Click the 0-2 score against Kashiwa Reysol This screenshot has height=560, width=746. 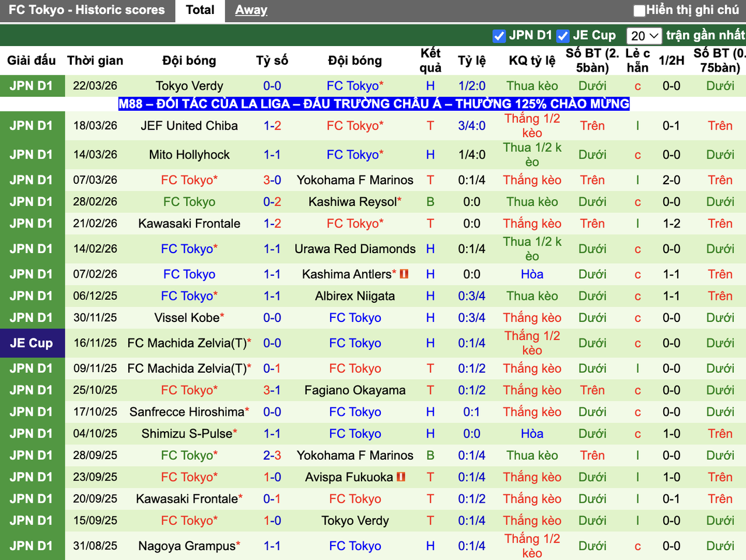[x=272, y=202]
